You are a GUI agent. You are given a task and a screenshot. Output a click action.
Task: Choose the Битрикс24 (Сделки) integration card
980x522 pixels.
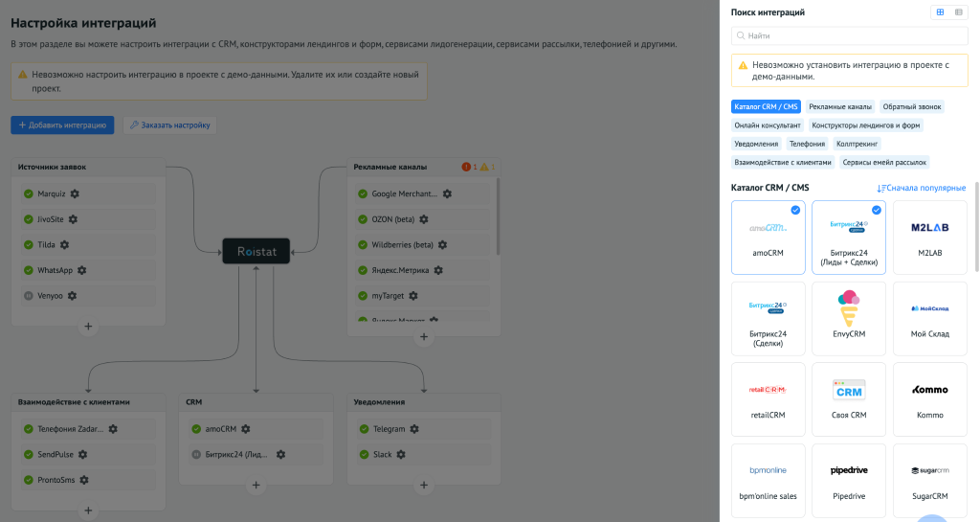tap(768, 319)
